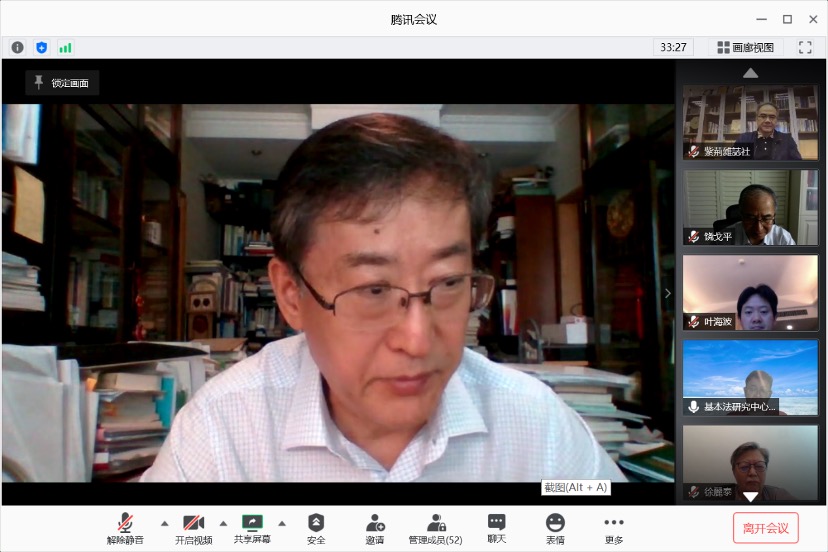Select the 叶海波 participant thumbnail
Image resolution: width=828 pixels, height=552 pixels.
pyautogui.click(x=750, y=292)
